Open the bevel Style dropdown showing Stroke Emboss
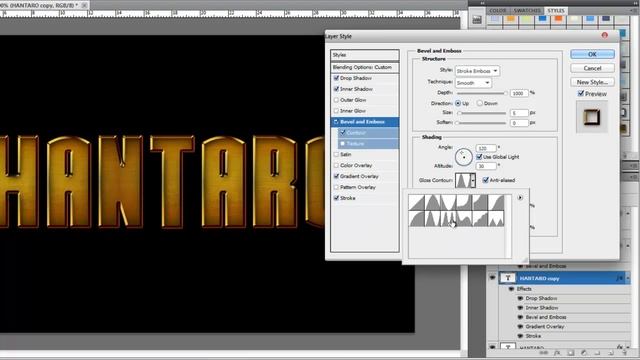This screenshot has width=640, height=360. click(477, 71)
